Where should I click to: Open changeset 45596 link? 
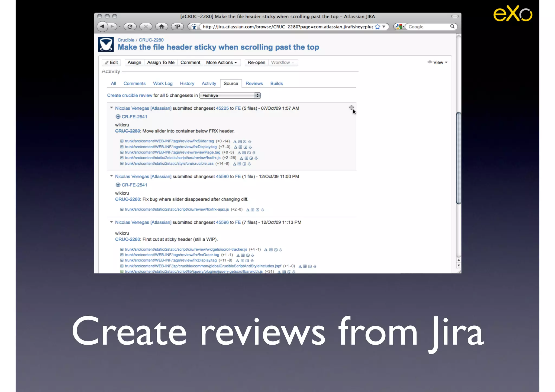click(222, 222)
